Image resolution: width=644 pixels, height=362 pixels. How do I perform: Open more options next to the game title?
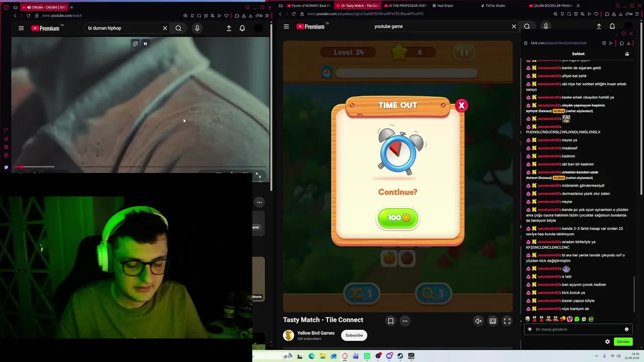point(405,321)
